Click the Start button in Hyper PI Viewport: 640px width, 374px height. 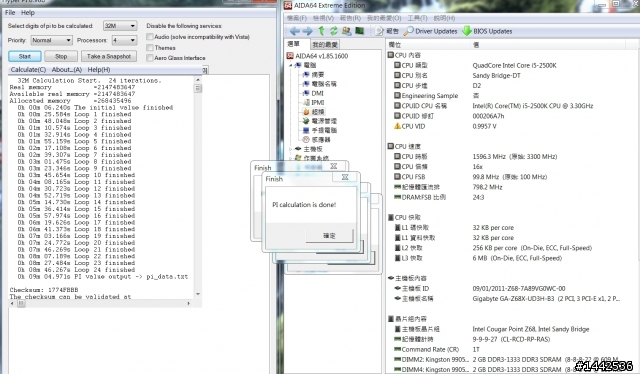coord(24,56)
